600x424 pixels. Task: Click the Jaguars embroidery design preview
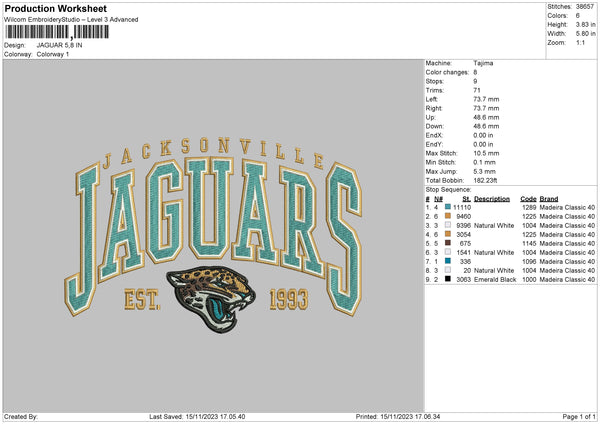click(x=213, y=234)
